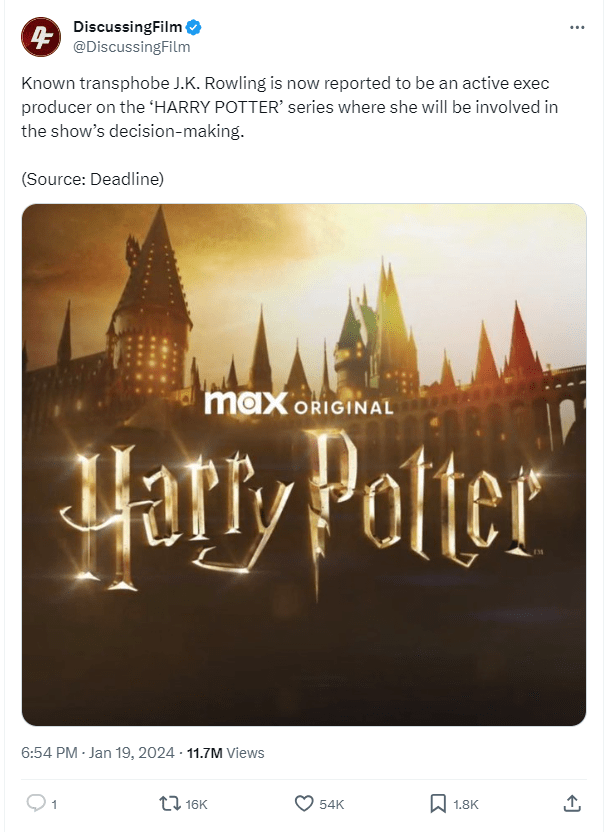Viewport: 604px width, 832px height.
Task: Click the 16K repost count
Action: [196, 804]
